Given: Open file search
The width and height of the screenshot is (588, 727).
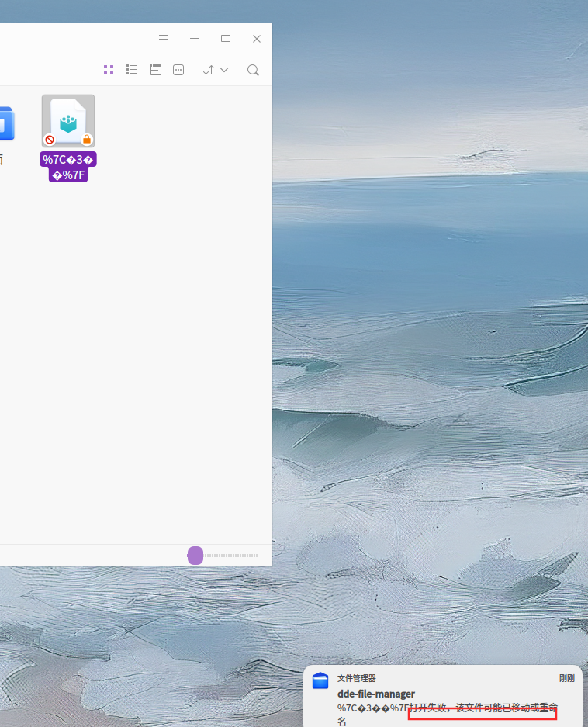Looking at the screenshot, I should (x=253, y=70).
